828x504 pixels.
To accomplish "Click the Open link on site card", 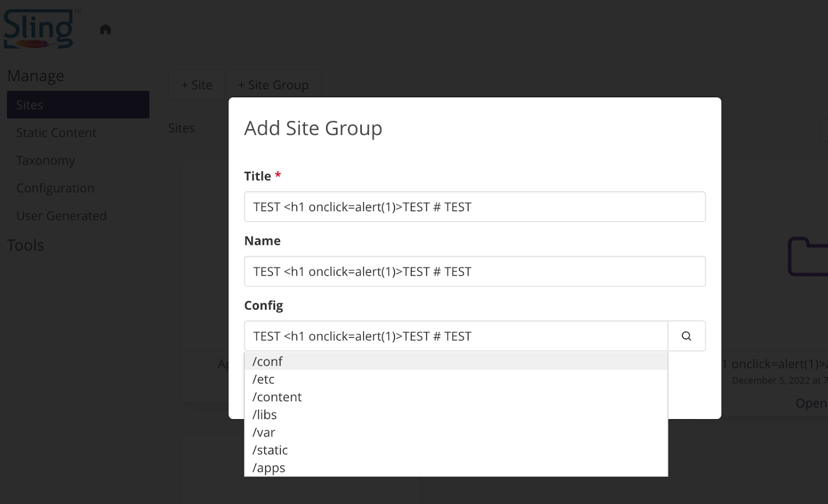I will pos(811,403).
